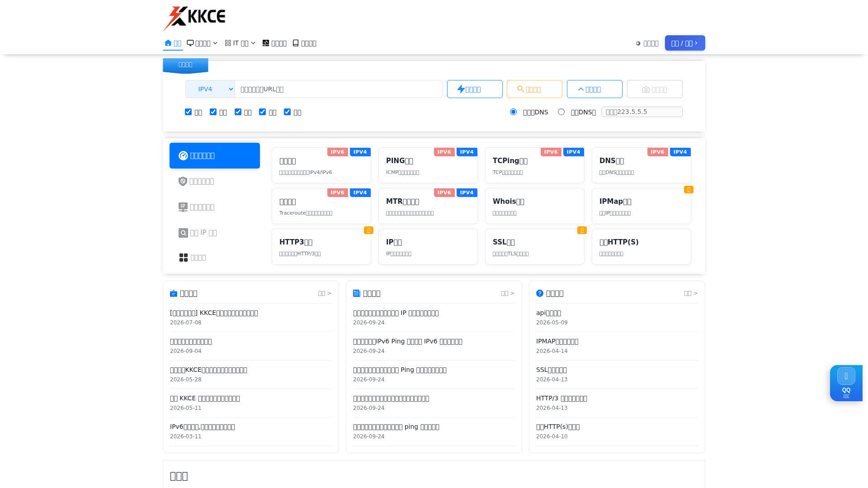Viewport: 868px width, 488px height.
Task: Select the active speedometer sidebar category
Action: tap(215, 155)
